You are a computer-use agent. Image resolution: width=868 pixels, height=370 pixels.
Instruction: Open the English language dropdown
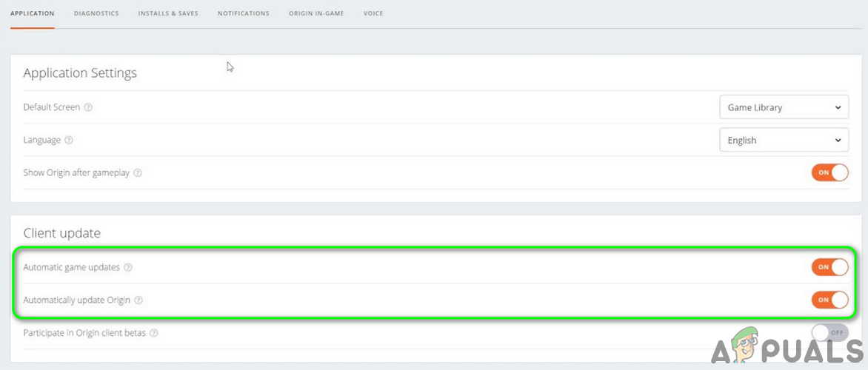coord(784,140)
